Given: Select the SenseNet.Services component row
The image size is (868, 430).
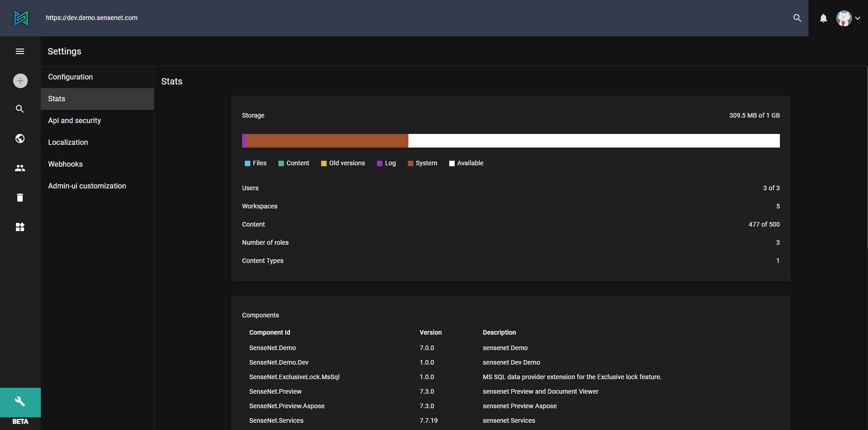Looking at the screenshot, I should click(511, 420).
